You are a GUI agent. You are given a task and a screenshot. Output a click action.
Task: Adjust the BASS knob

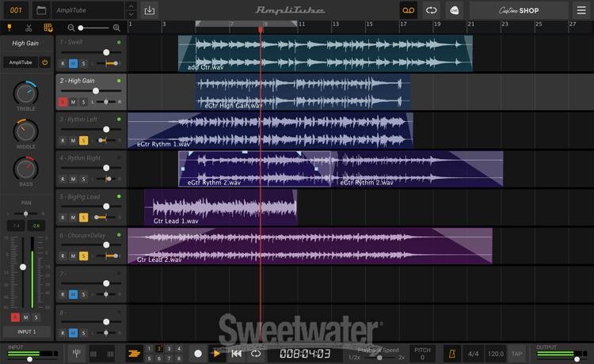pos(26,169)
